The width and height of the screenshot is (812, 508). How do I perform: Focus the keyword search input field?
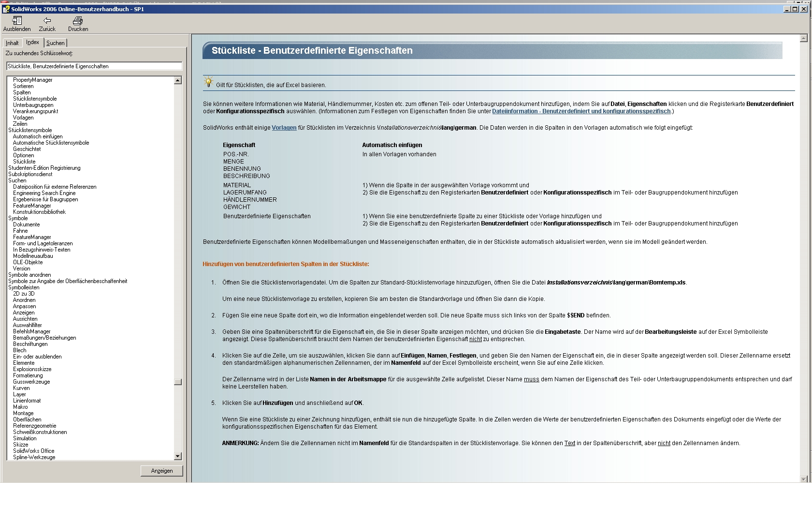click(94, 66)
